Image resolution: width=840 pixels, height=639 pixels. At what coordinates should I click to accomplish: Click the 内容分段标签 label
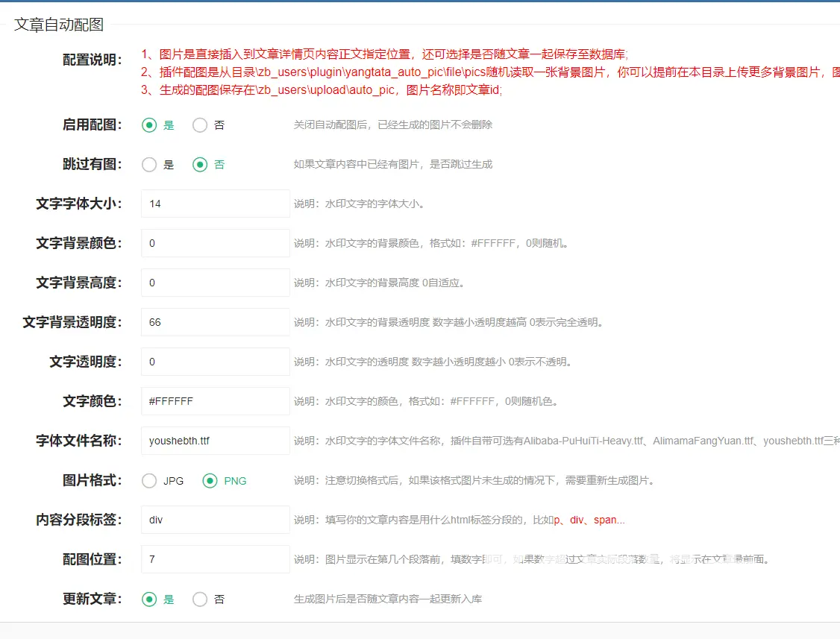pyautogui.click(x=79, y=520)
